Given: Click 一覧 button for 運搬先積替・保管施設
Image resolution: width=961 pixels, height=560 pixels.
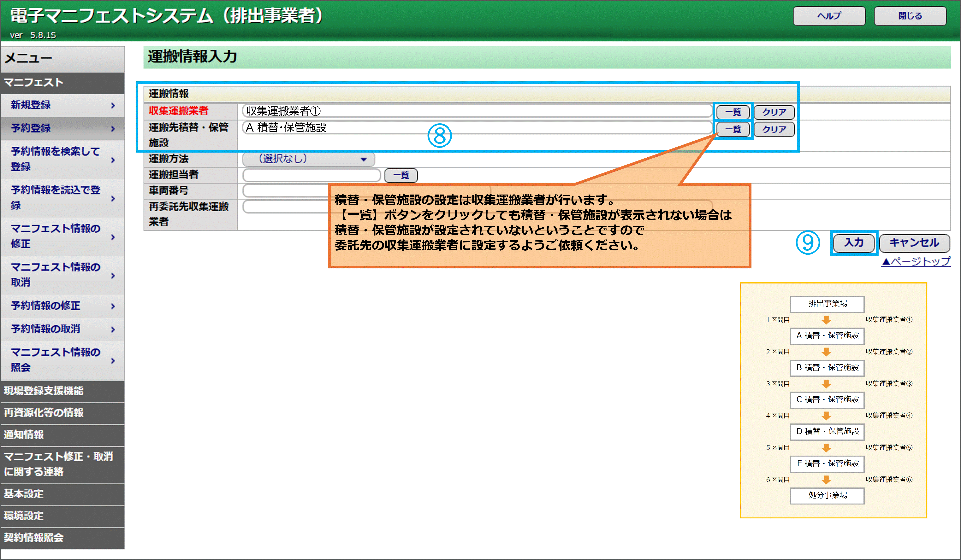Looking at the screenshot, I should pyautogui.click(x=733, y=129).
